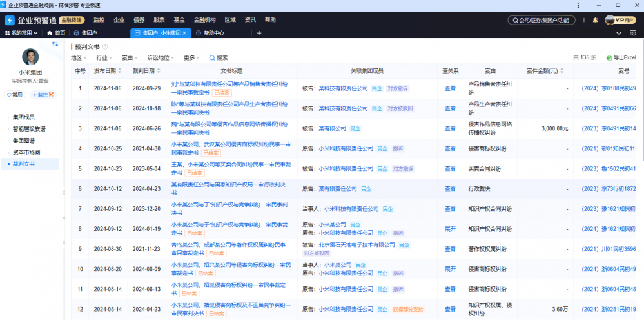Click the VIP用户 avatar badge

(620, 20)
